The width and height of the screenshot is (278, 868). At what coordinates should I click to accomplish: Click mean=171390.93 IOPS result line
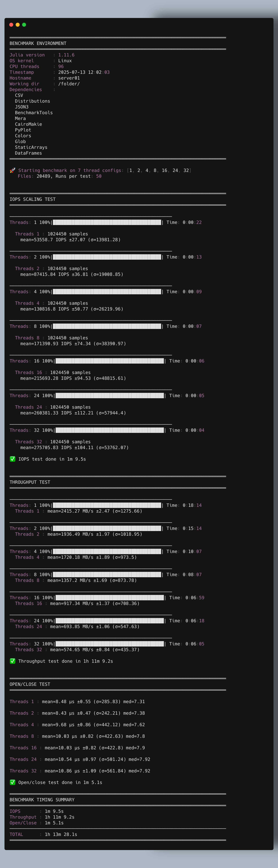(x=73, y=344)
